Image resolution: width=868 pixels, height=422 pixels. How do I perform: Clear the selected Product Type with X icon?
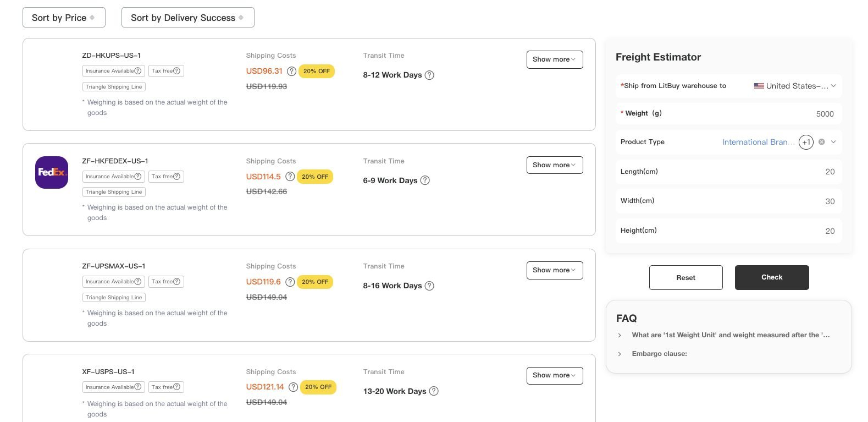(821, 142)
